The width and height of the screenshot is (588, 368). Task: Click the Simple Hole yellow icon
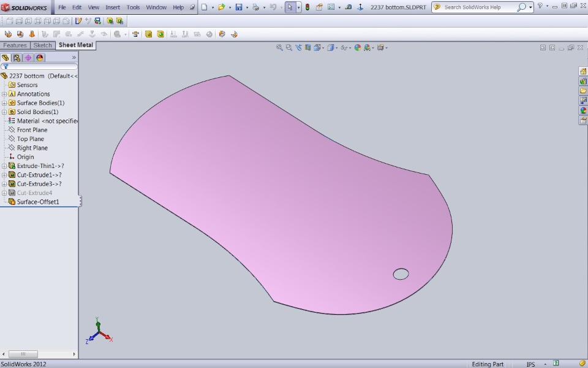click(x=160, y=34)
